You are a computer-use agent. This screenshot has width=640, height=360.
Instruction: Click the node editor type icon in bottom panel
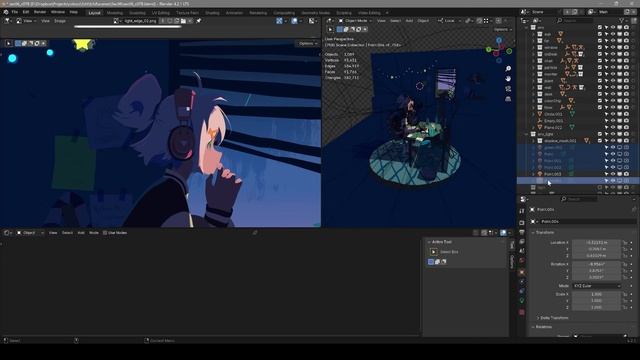pyautogui.click(x=7, y=233)
